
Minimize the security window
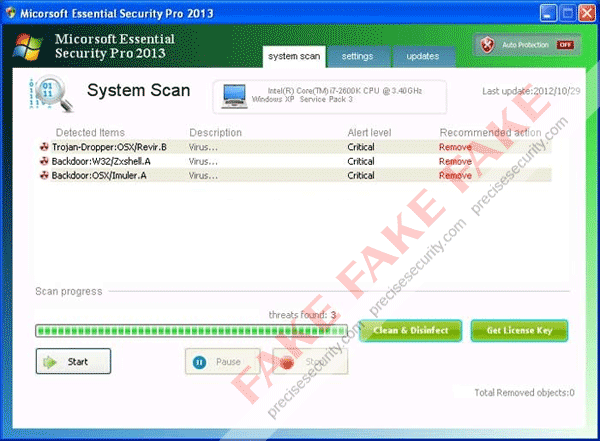[x=548, y=13]
